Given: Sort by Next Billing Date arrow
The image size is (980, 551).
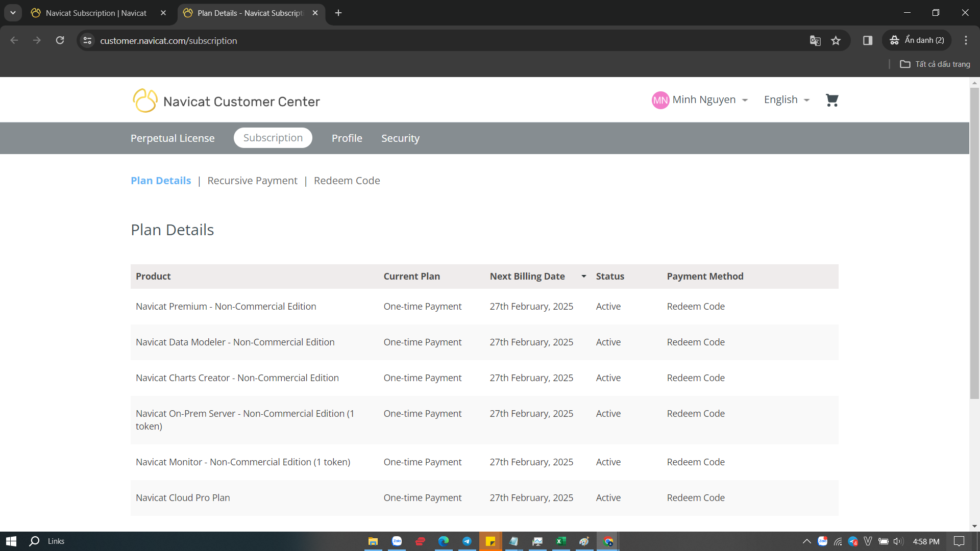Looking at the screenshot, I should point(583,277).
